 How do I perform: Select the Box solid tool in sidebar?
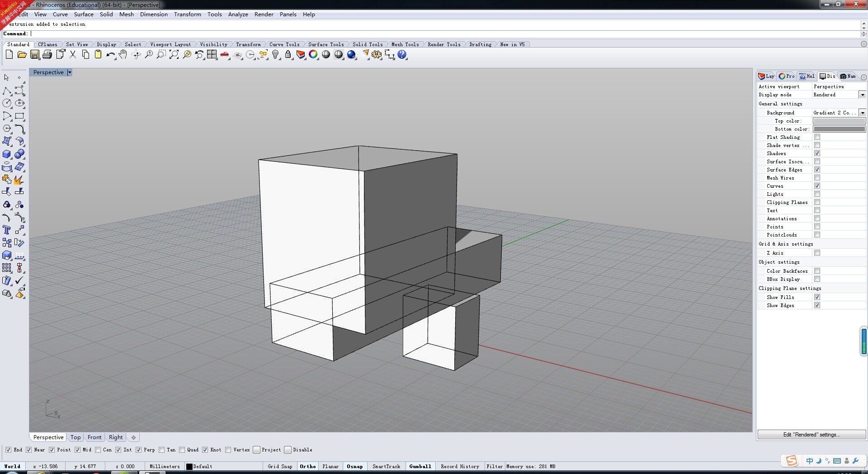[x=7, y=154]
